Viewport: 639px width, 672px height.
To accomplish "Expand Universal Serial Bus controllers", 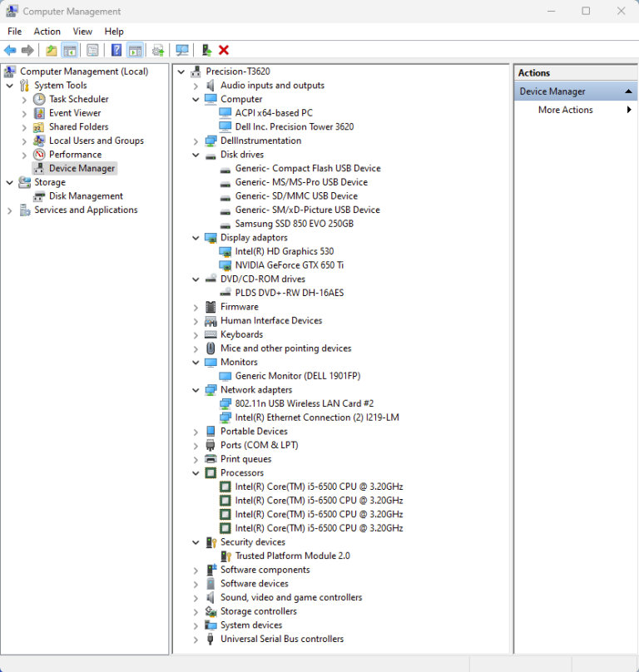I will pos(196,640).
